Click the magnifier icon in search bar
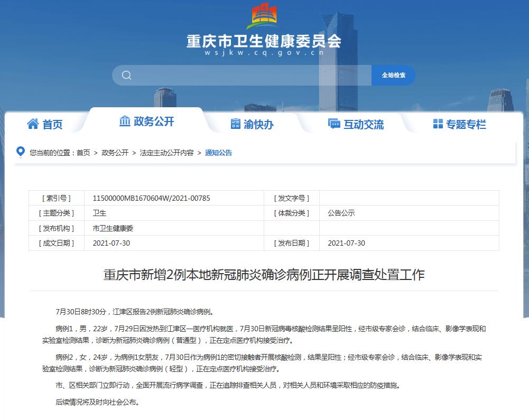The width and height of the screenshot is (529, 420). [126, 75]
